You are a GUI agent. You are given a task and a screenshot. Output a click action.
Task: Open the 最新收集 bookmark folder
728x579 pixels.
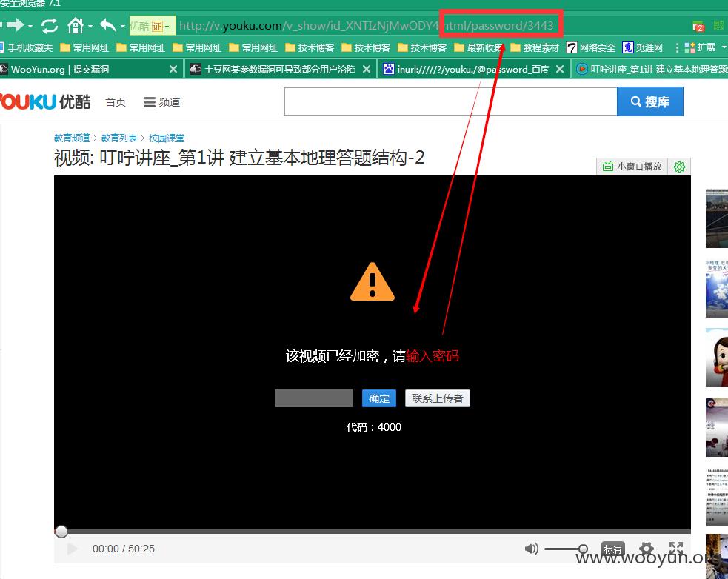tap(480, 47)
